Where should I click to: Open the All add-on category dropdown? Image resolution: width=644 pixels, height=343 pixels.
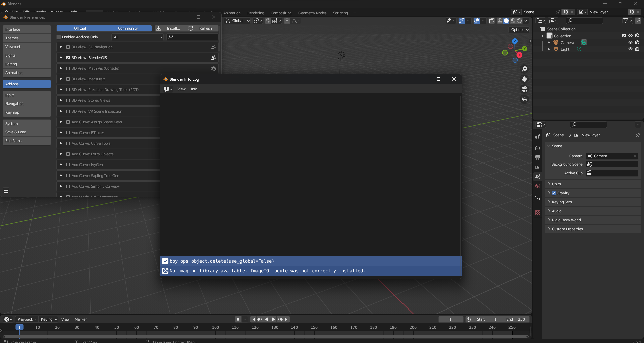(137, 37)
